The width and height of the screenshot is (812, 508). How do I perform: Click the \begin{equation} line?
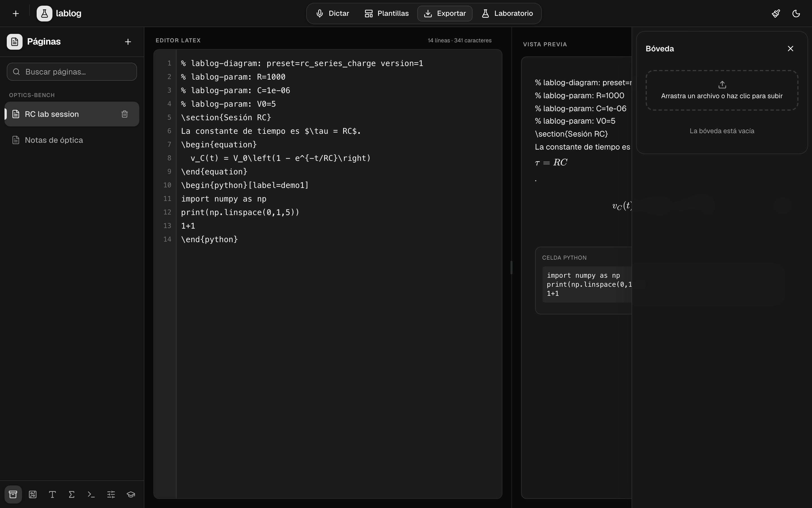219,144
